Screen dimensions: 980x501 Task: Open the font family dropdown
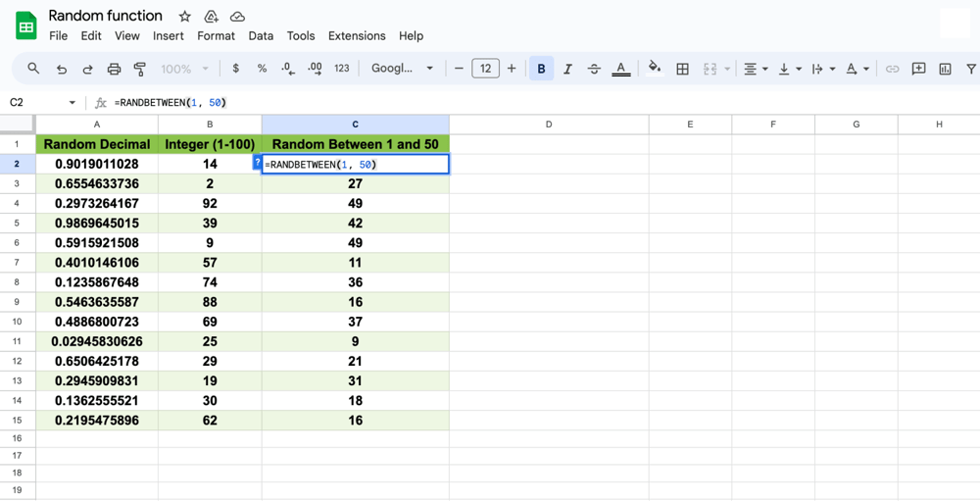pos(403,69)
